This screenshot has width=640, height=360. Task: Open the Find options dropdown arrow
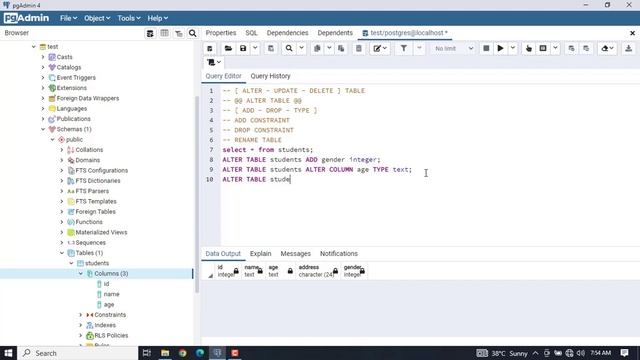pos(301,48)
